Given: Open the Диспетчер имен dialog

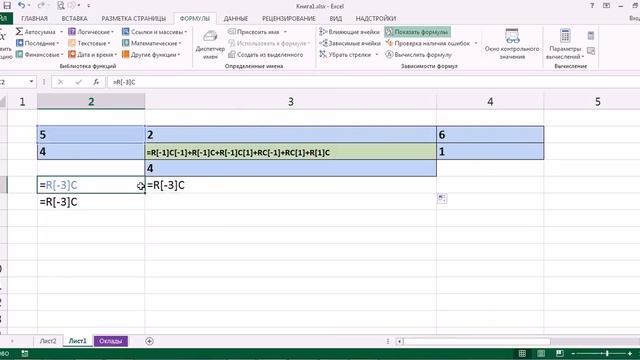Looking at the screenshot, I should pyautogui.click(x=210, y=45).
